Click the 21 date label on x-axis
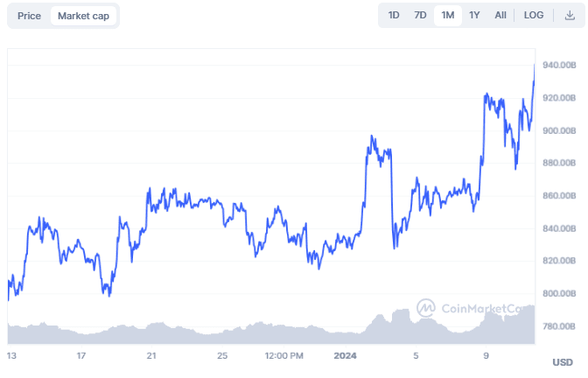Viewport: 588px width, 378px height. [151, 356]
